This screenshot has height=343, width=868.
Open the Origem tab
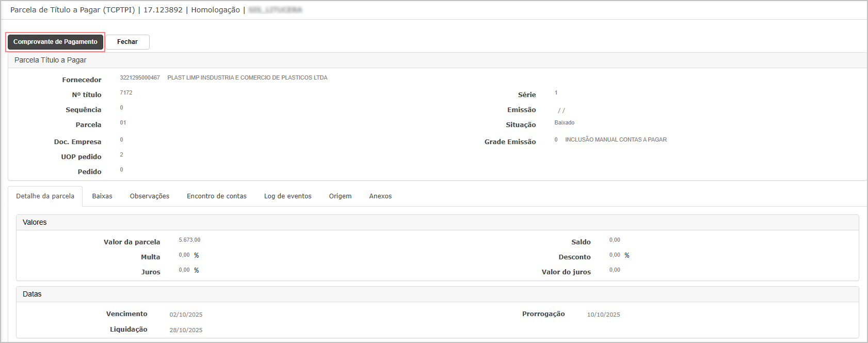(x=340, y=196)
